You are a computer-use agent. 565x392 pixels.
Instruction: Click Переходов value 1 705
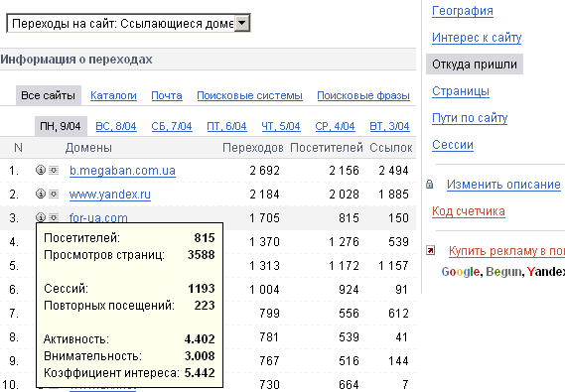click(x=264, y=217)
